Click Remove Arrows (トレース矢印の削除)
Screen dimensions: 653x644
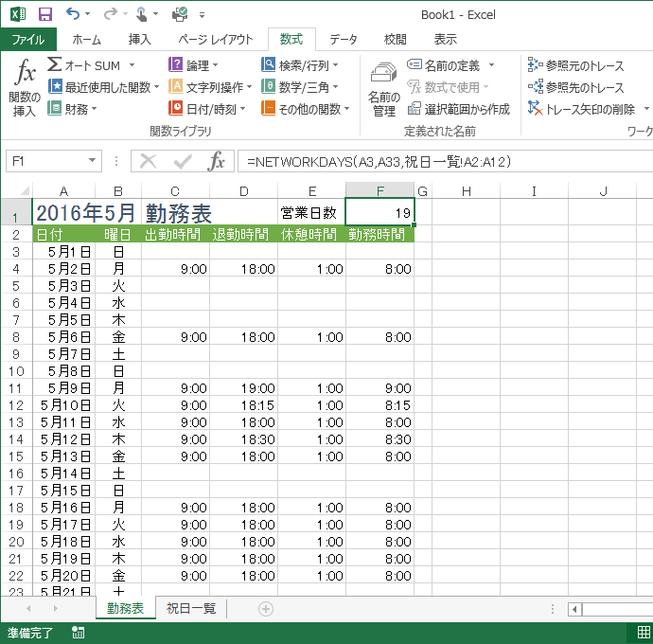[581, 109]
